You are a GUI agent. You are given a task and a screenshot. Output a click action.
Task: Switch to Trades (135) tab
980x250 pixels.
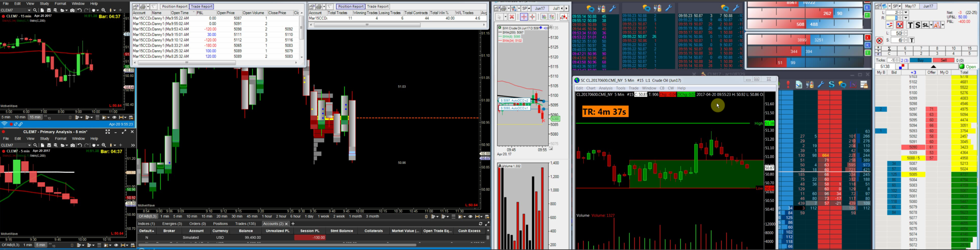click(x=245, y=224)
